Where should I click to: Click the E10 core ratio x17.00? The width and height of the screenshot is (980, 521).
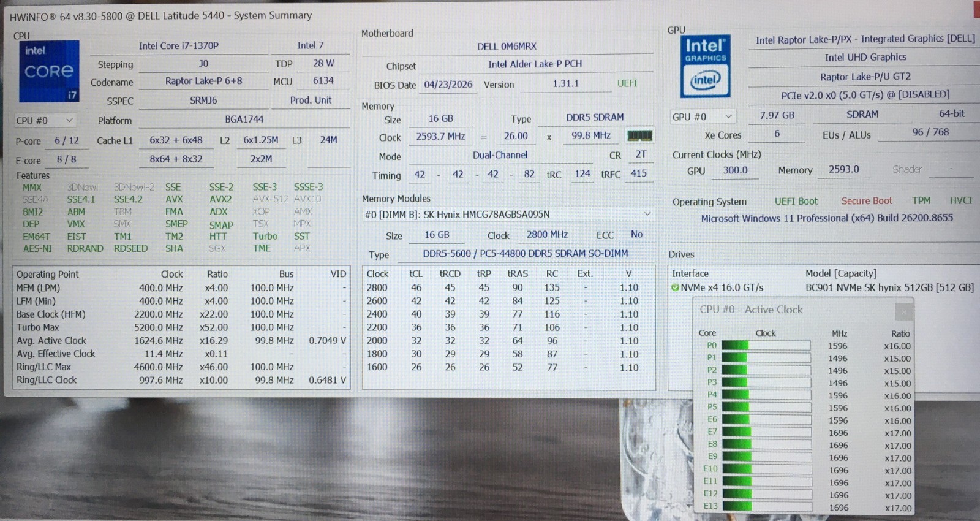897,471
